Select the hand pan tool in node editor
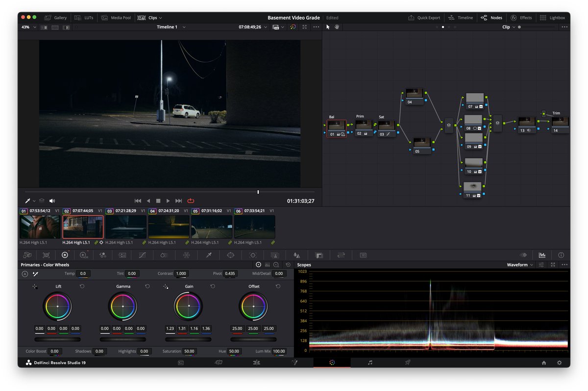588x391 pixels. click(337, 27)
